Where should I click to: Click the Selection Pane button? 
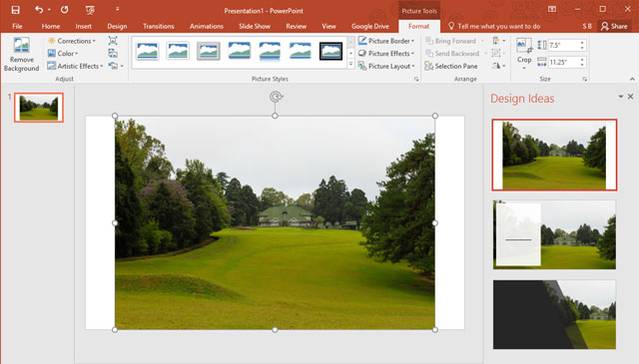[451, 66]
